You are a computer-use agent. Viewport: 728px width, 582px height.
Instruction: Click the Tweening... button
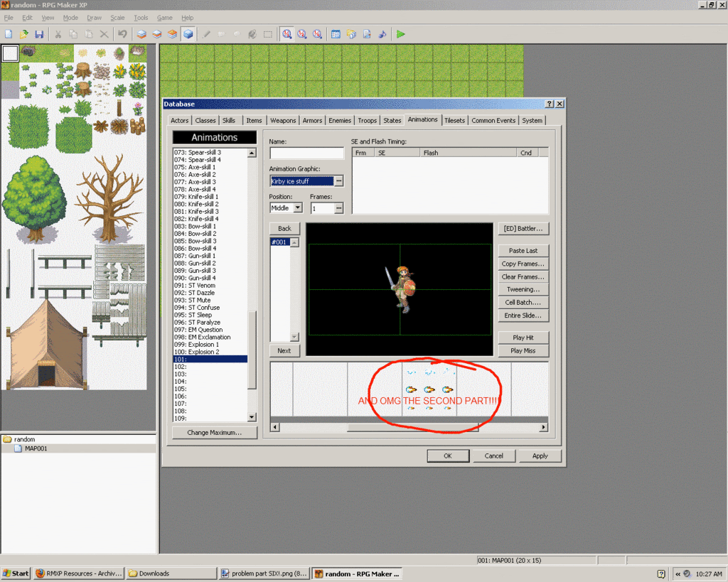pyautogui.click(x=523, y=289)
